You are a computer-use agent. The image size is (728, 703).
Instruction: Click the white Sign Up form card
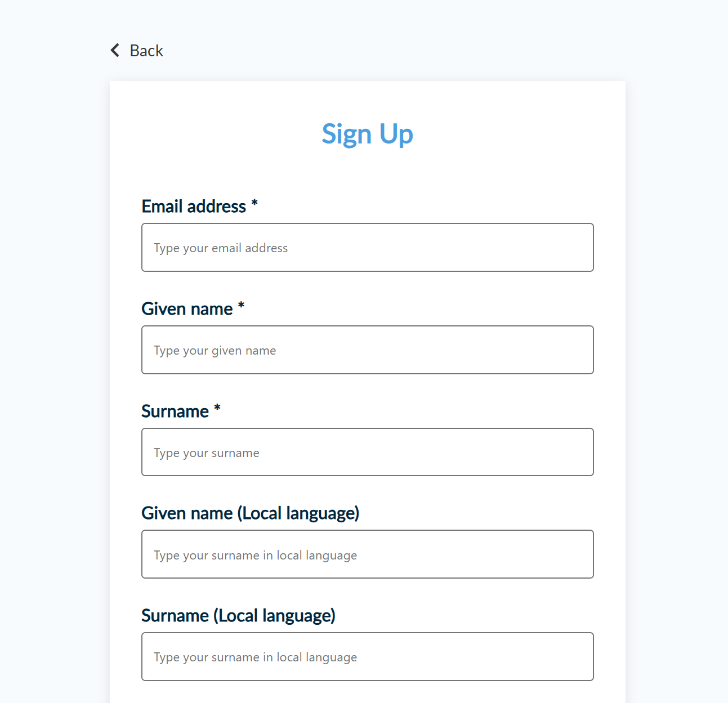click(x=367, y=169)
